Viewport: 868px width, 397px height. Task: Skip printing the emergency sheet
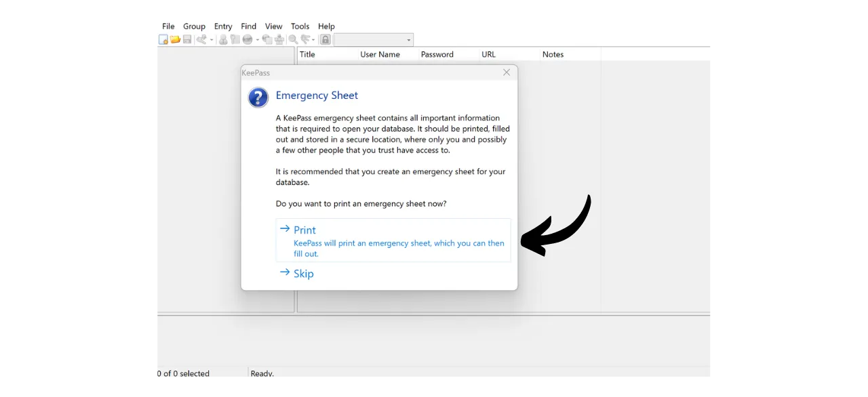(x=303, y=273)
